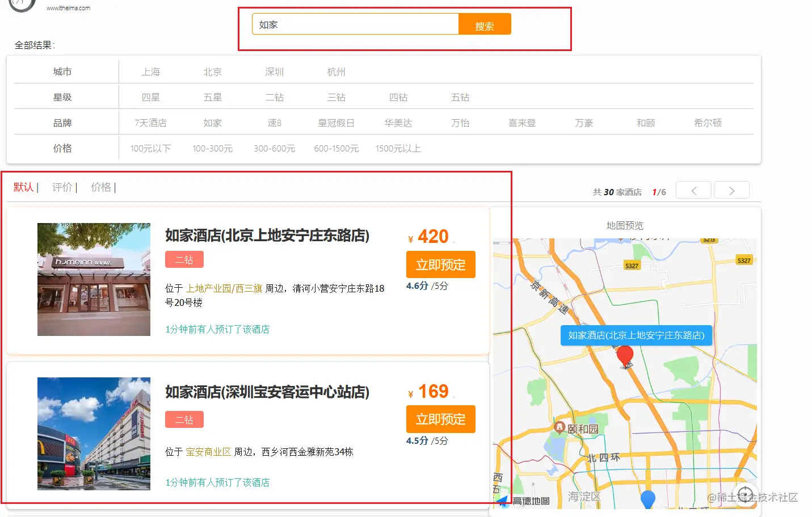Screen dimensions: 812x517
Task: Book the Shenzhen hotel with 立即预定
Action: point(441,419)
